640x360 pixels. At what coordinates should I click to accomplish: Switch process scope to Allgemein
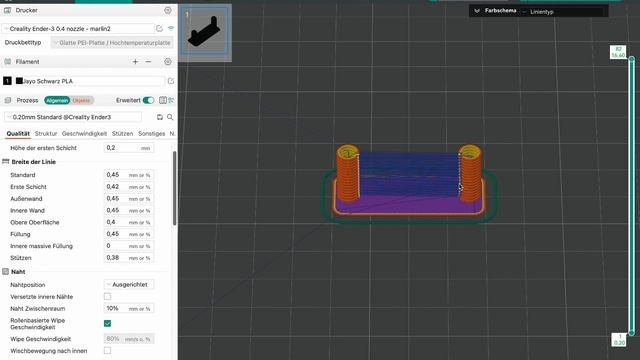57,100
